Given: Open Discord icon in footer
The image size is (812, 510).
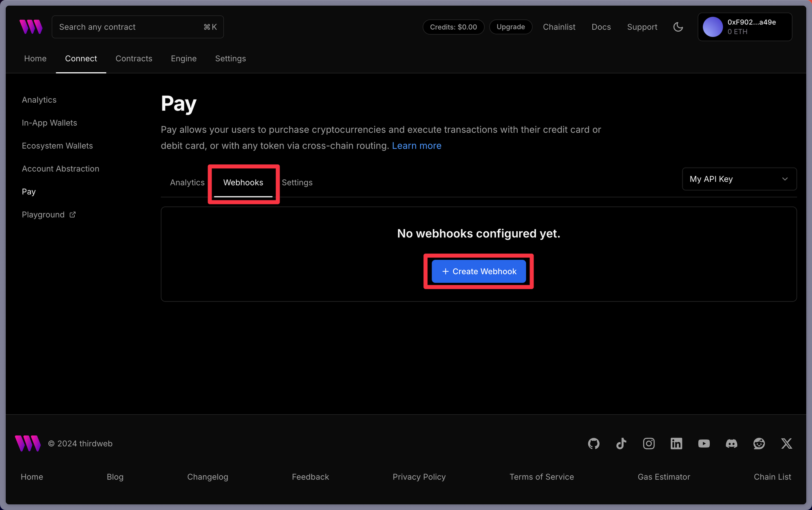Looking at the screenshot, I should point(732,443).
